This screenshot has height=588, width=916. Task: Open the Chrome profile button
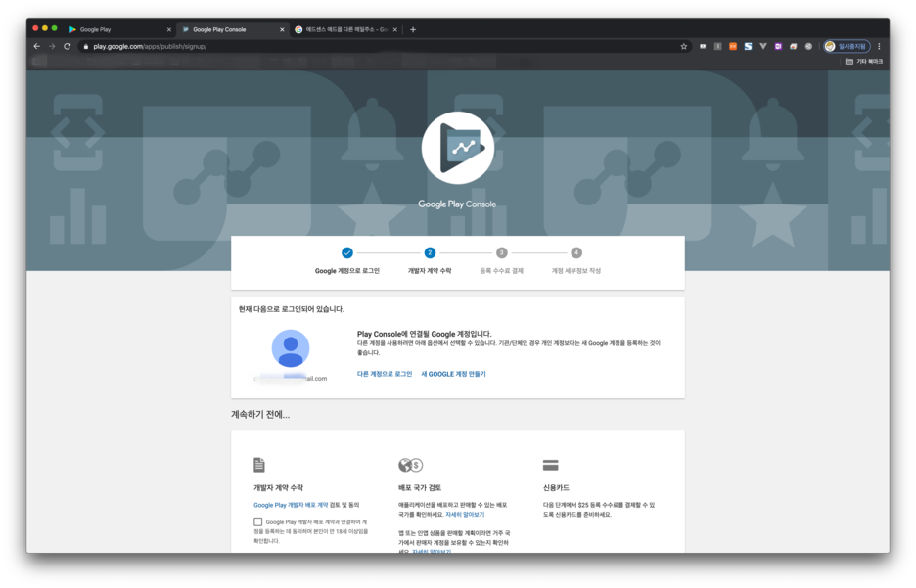847,46
